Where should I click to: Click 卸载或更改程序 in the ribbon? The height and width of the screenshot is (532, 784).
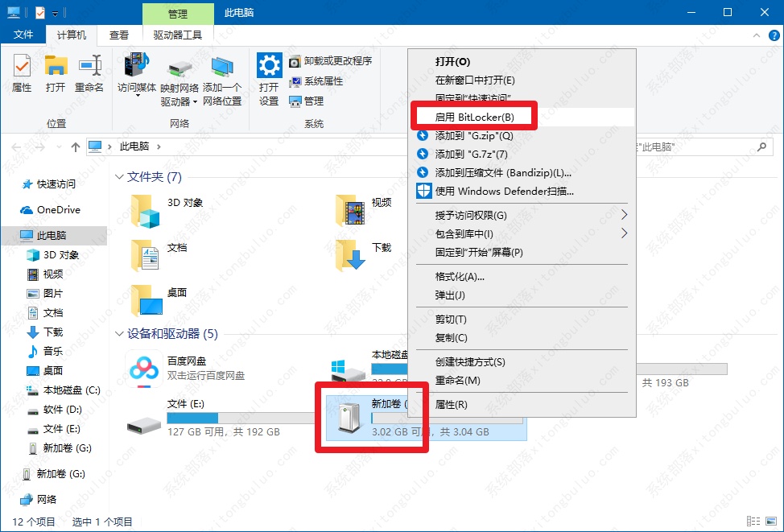tap(331, 61)
